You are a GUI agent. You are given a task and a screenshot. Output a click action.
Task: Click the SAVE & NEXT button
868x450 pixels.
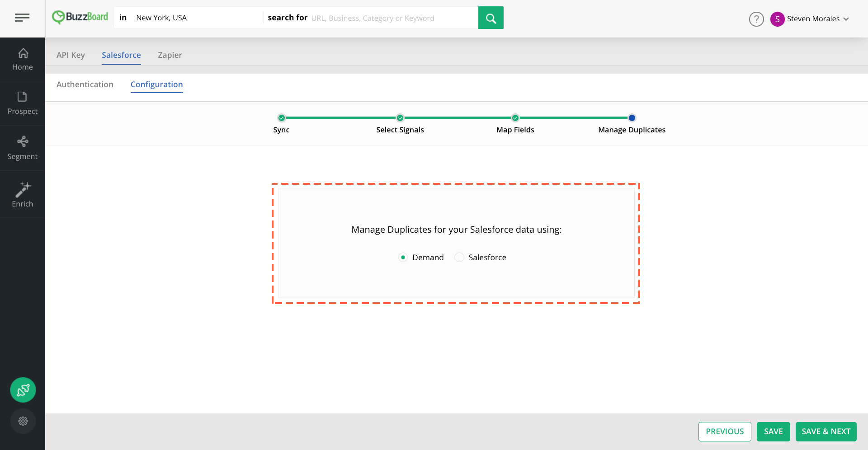click(x=826, y=431)
